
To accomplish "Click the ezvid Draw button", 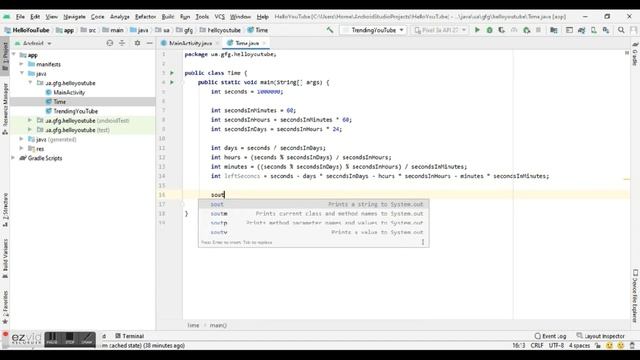I will click(87, 339).
